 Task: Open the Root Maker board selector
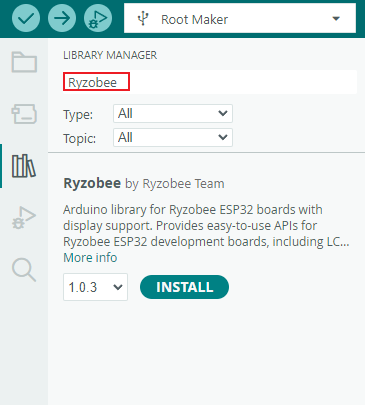click(x=240, y=18)
